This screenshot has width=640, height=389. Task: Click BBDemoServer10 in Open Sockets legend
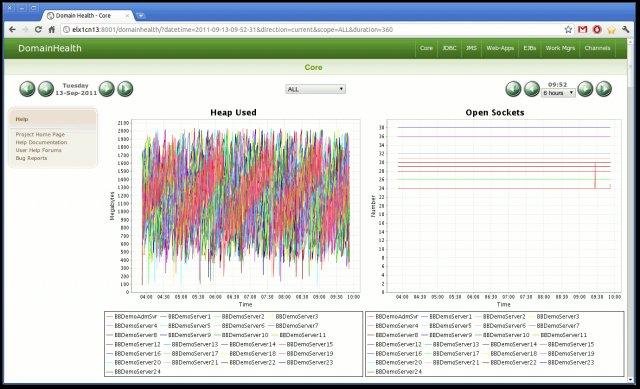click(506, 335)
